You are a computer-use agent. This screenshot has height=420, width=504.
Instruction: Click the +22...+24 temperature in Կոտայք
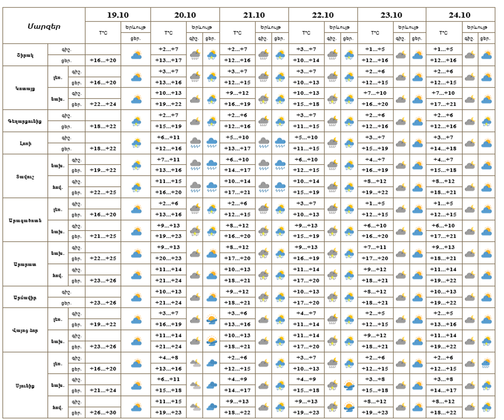tap(103, 104)
